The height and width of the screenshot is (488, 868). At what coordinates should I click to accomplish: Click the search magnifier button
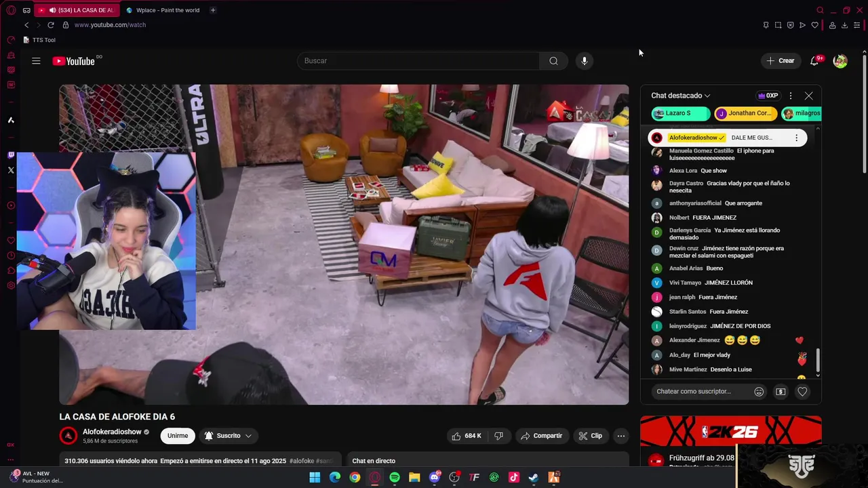tap(553, 61)
